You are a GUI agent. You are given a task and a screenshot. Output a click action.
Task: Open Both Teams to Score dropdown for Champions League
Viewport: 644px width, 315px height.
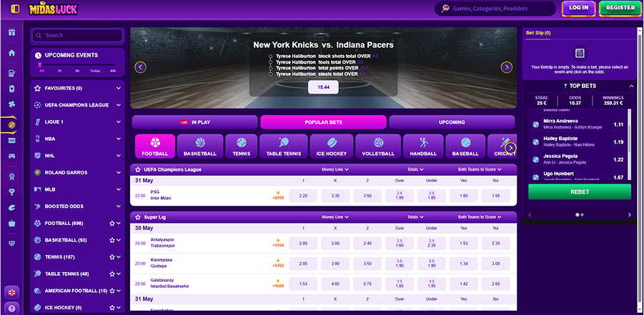[x=480, y=169]
